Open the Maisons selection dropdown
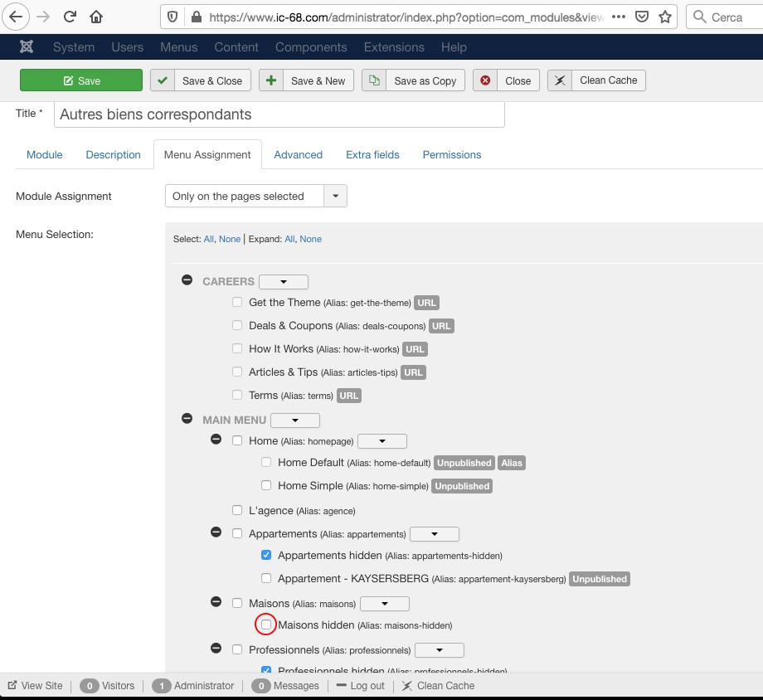The image size is (763, 700). (x=385, y=604)
